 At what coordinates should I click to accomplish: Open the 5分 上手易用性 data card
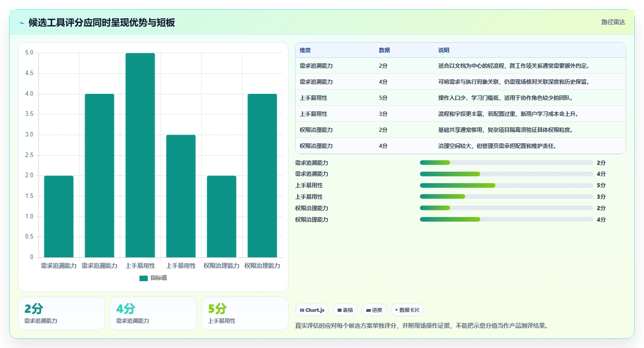point(245,313)
